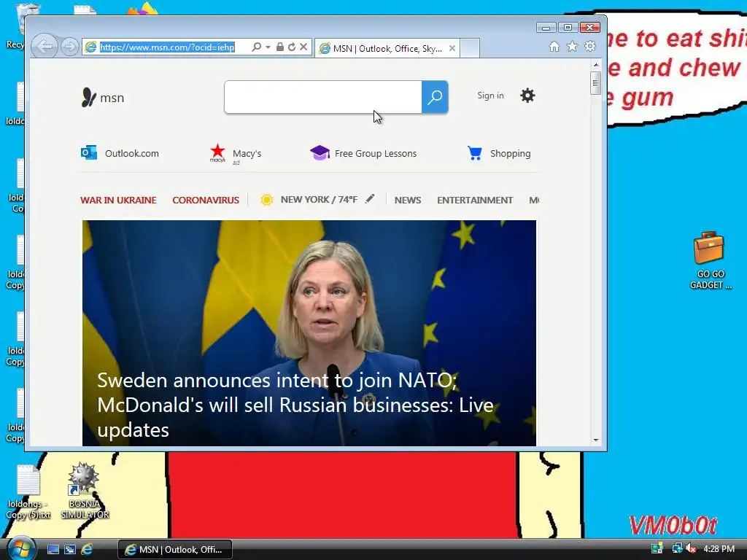Select the MSN | Outlook, Office tab
Image resolution: width=747 pixels, height=560 pixels.
(x=387, y=49)
